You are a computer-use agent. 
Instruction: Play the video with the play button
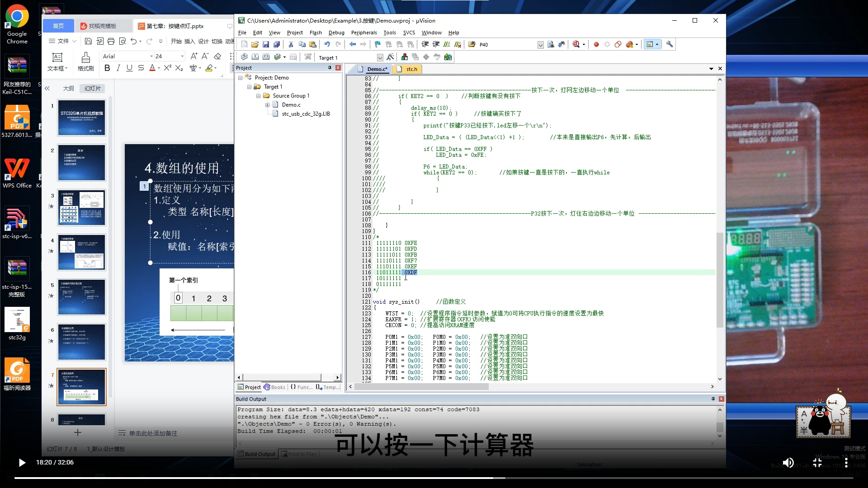[22, 463]
